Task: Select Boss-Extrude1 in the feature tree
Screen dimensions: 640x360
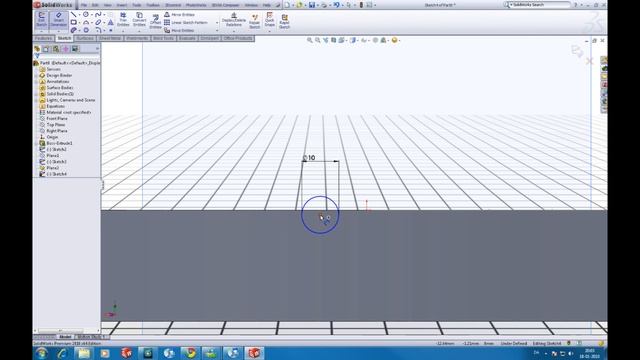Action: tap(60, 143)
